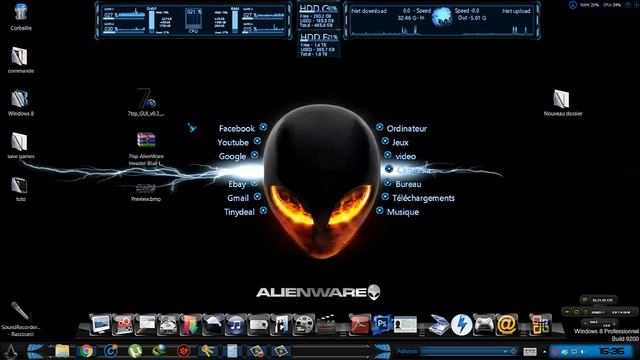Click the Google launcher link

point(232,156)
